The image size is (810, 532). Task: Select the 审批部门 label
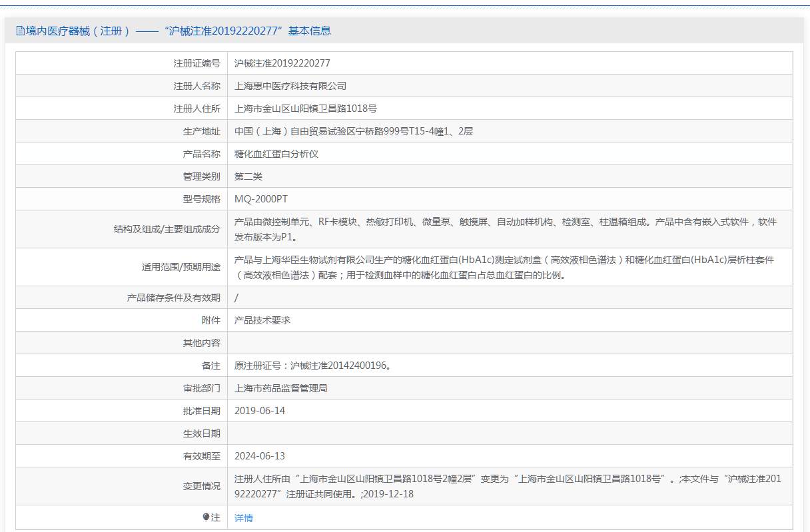(202, 388)
